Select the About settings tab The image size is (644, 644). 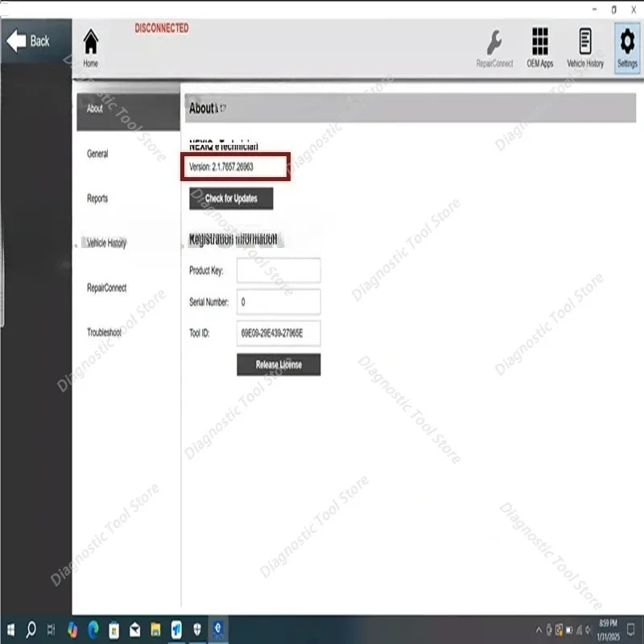pyautogui.click(x=128, y=112)
